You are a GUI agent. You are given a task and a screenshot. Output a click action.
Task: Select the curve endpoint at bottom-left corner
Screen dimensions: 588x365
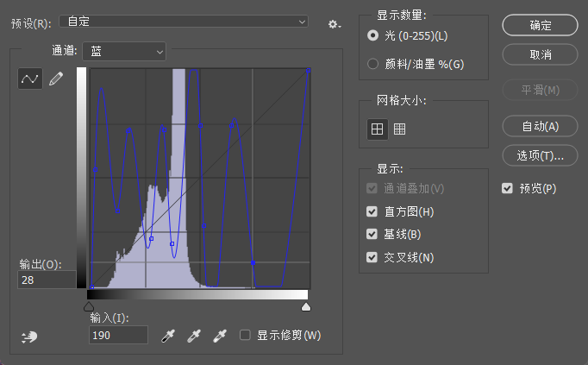92,287
